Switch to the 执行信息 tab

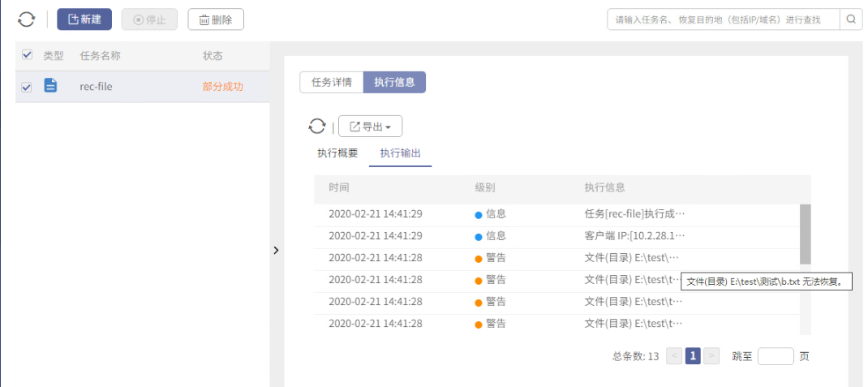[395, 83]
